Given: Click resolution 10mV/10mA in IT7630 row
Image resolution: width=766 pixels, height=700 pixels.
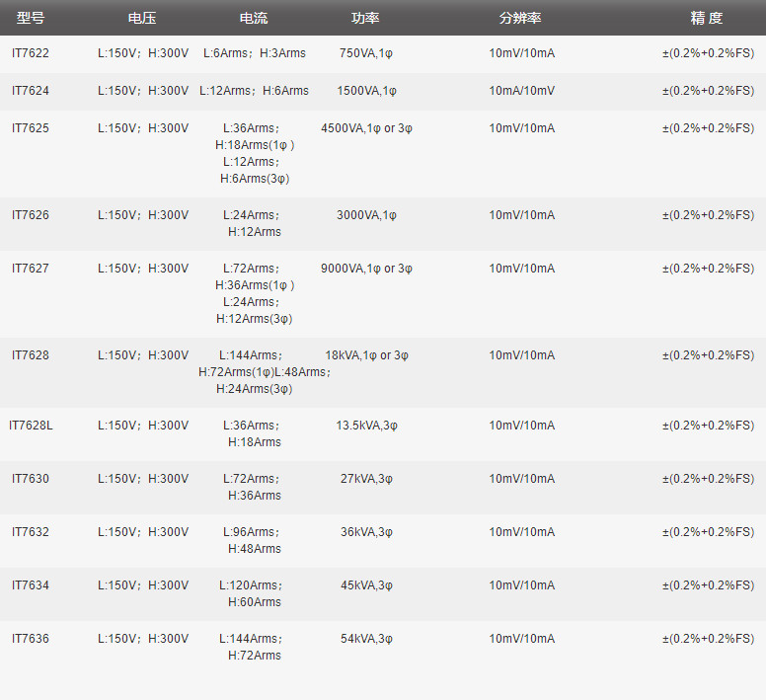Looking at the screenshot, I should [522, 479].
